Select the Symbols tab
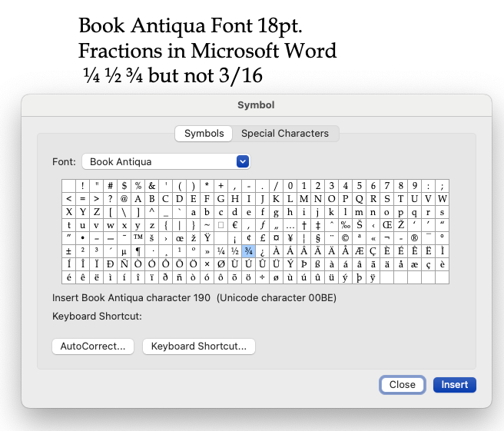 204,134
